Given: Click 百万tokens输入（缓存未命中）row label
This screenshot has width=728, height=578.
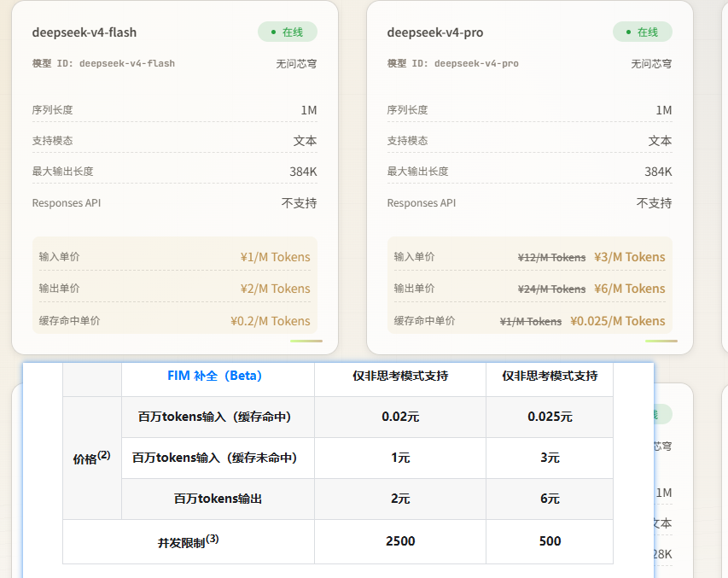Looking at the screenshot, I should (x=214, y=458).
